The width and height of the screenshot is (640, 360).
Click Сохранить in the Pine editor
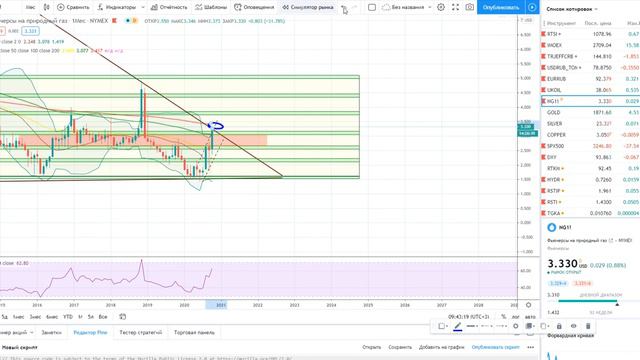(x=400, y=347)
